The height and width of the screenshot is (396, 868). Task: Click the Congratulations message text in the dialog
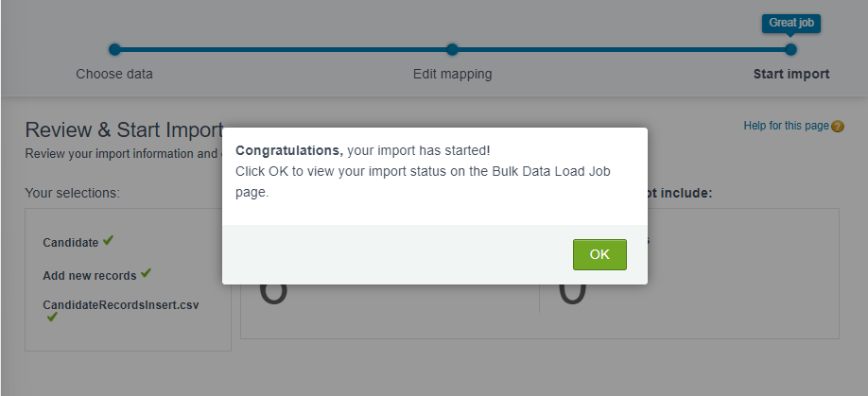point(362,150)
